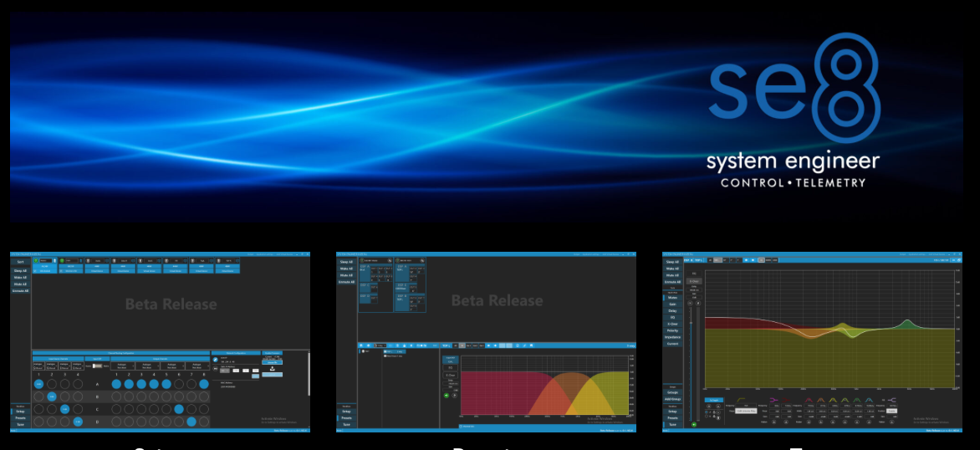Toggle DSP A to output 1 routing in Setup screenshot
This screenshot has width=980, height=450.
[x=116, y=384]
